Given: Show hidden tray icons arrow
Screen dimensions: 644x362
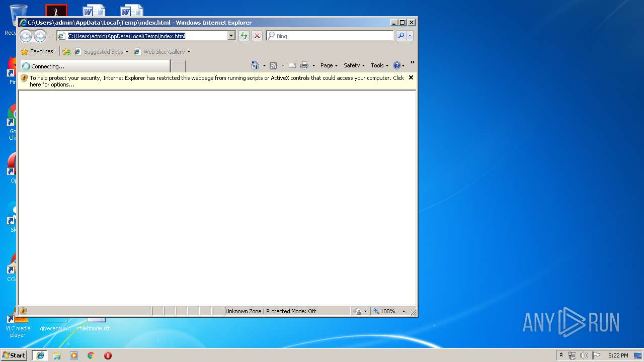Looking at the screenshot, I should point(561,355).
